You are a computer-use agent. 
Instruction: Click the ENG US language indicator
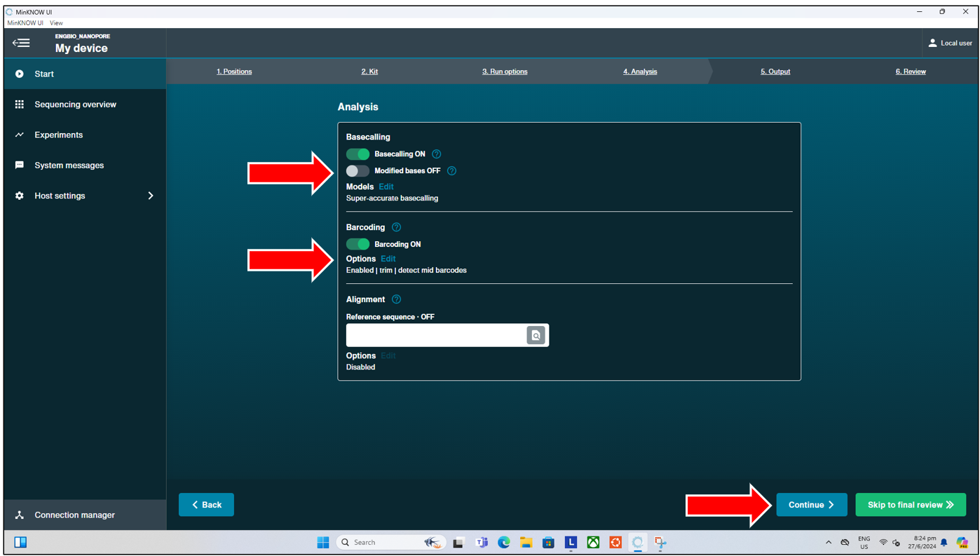coord(864,543)
